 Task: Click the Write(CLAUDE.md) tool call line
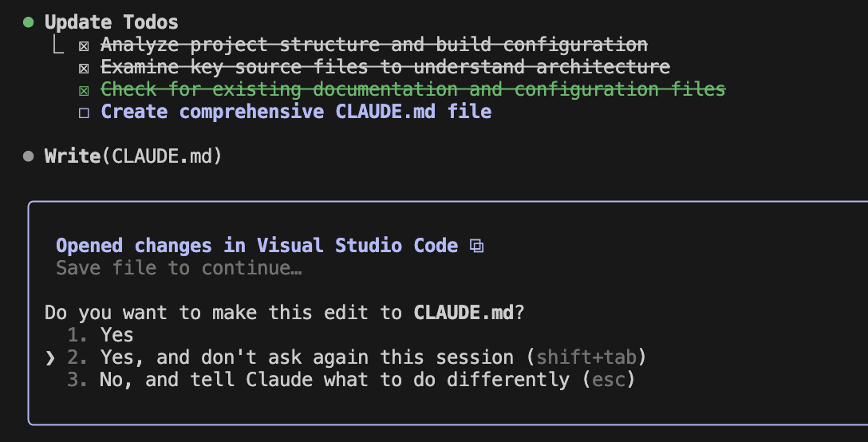(132, 156)
